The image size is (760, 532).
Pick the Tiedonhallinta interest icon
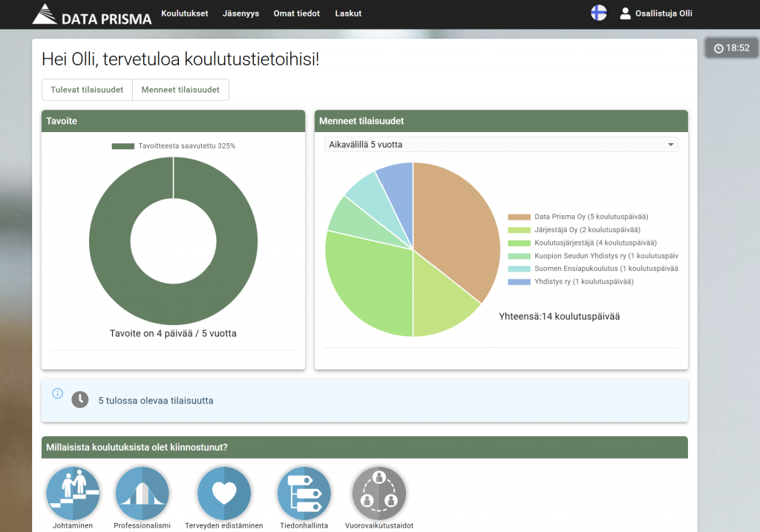click(304, 493)
